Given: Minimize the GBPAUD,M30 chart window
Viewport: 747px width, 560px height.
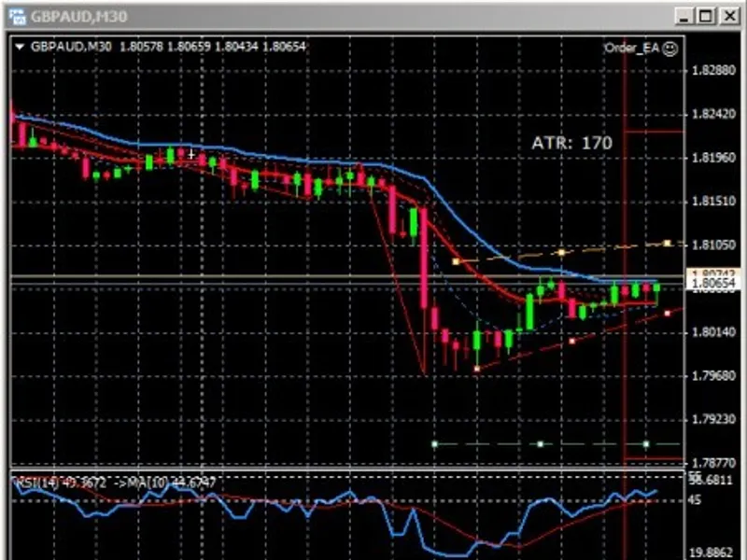Looking at the screenshot, I should tap(684, 17).
